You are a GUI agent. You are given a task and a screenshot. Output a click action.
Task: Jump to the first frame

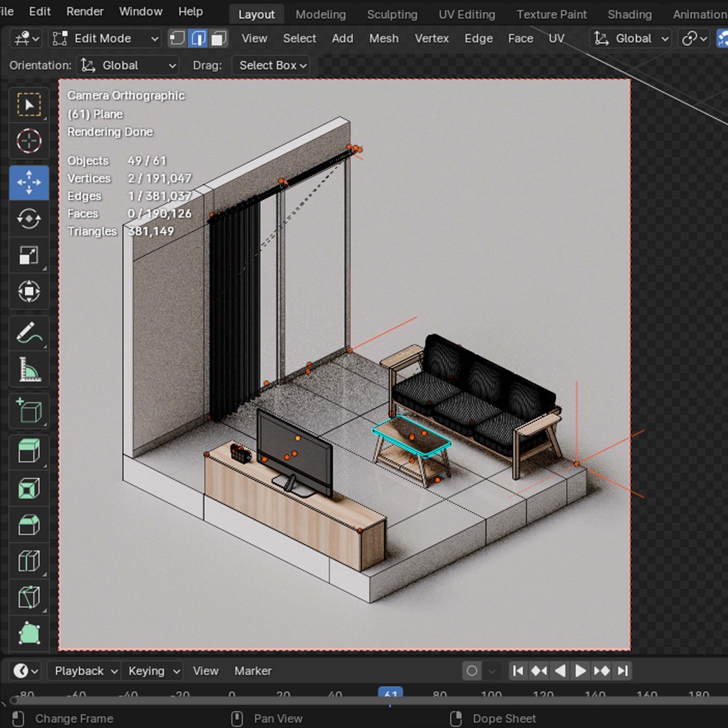(x=518, y=671)
